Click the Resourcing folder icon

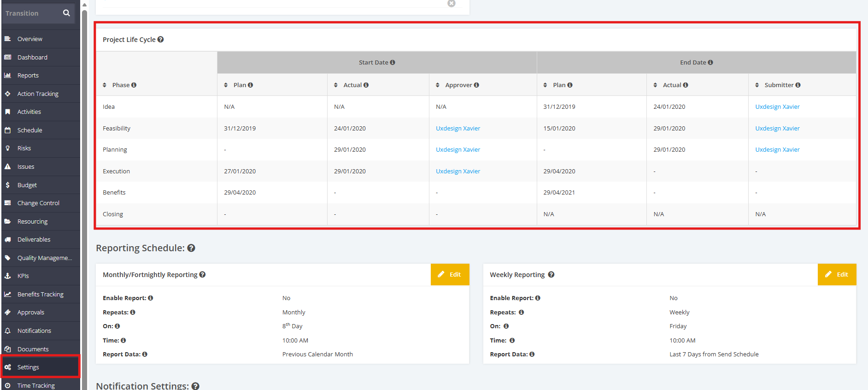click(7, 221)
